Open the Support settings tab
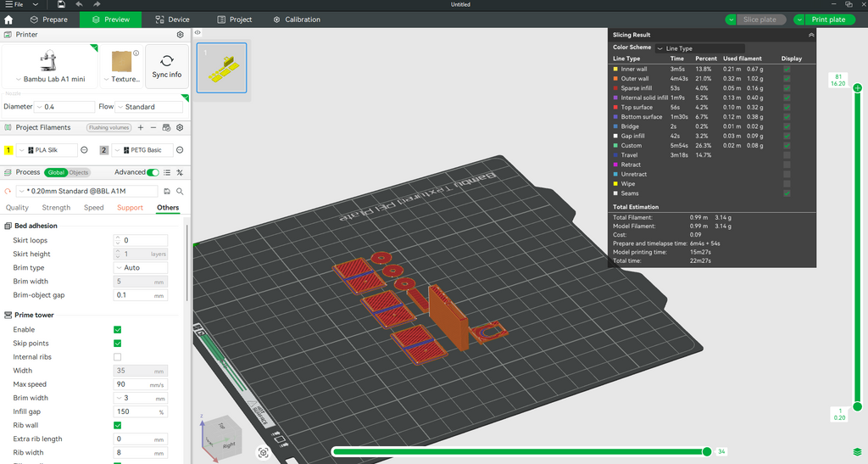 (130, 208)
